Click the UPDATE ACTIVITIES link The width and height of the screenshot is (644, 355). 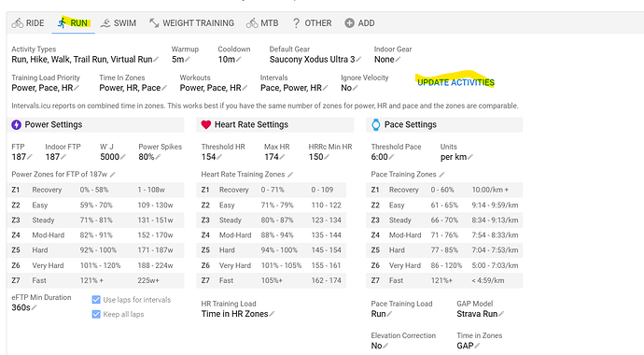point(455,82)
